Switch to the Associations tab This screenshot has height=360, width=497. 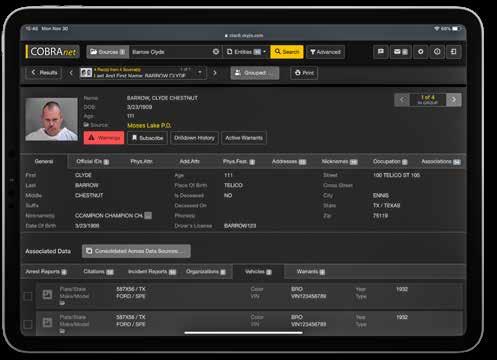(x=441, y=162)
